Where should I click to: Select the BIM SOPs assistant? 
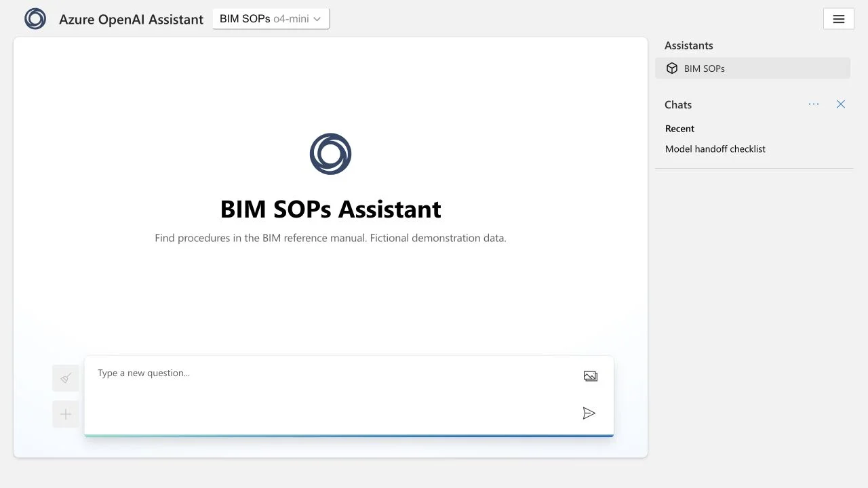click(x=753, y=68)
